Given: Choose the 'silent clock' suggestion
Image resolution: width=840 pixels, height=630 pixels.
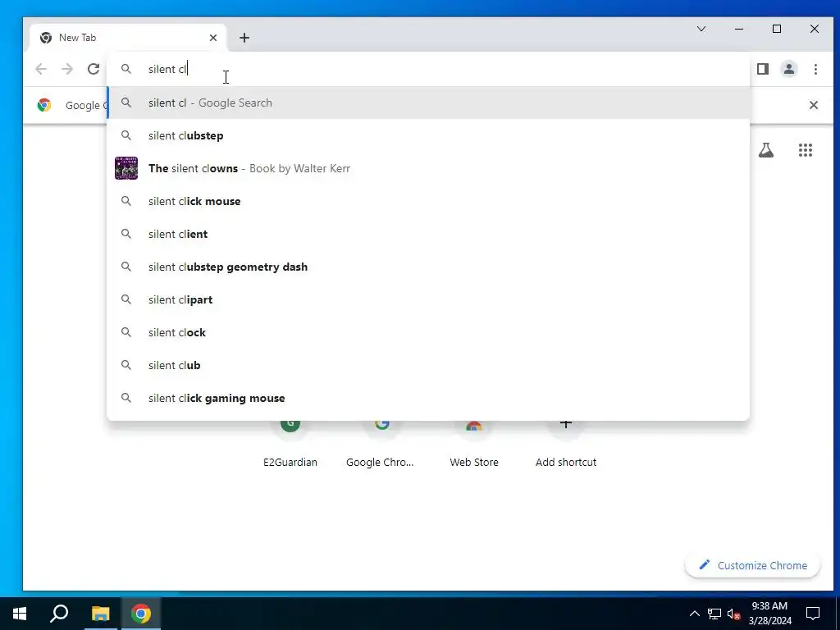Looking at the screenshot, I should 428,333.
